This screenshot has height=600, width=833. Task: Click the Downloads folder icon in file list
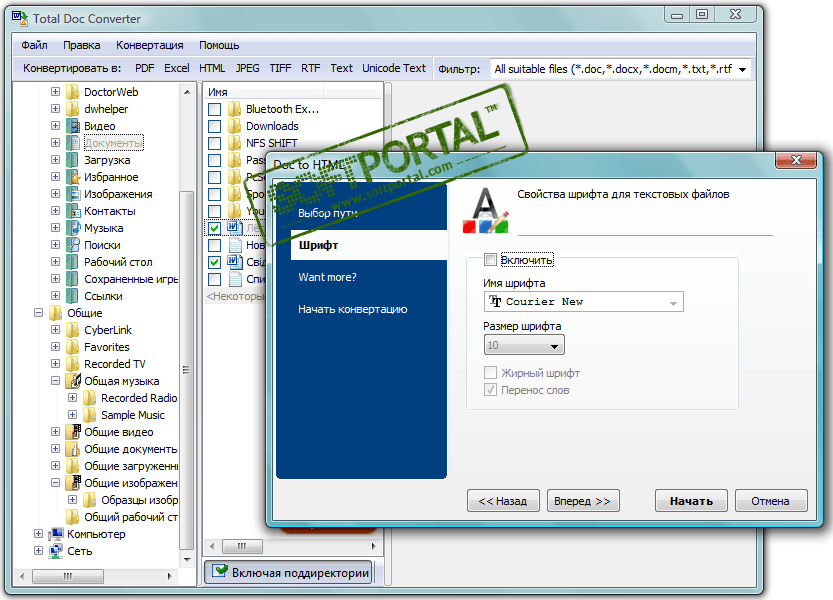click(234, 126)
